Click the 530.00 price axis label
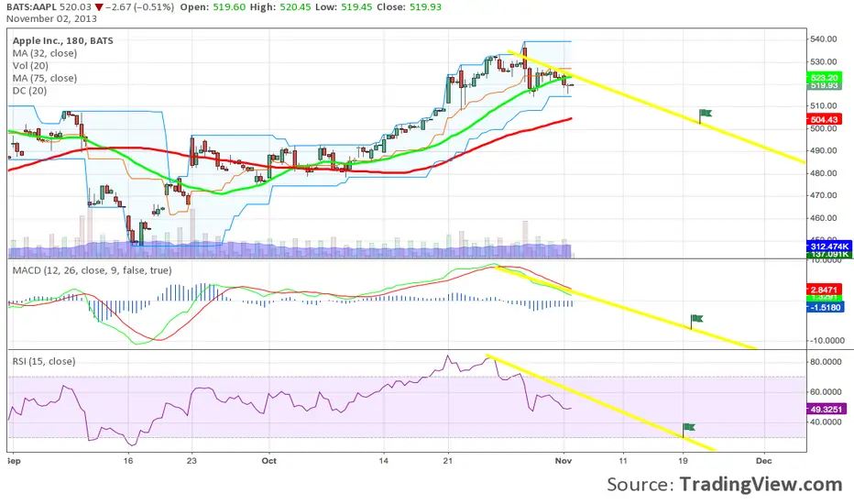The width and height of the screenshot is (854, 504). [824, 61]
